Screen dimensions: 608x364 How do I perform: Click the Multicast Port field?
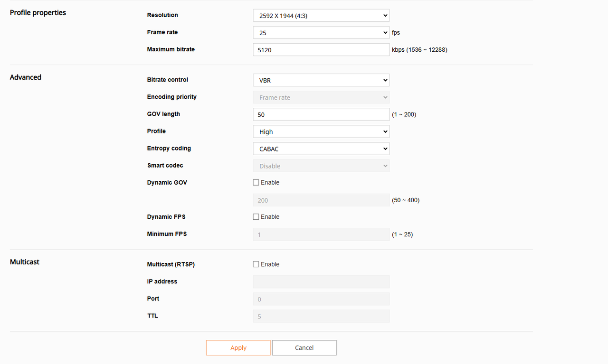click(321, 299)
